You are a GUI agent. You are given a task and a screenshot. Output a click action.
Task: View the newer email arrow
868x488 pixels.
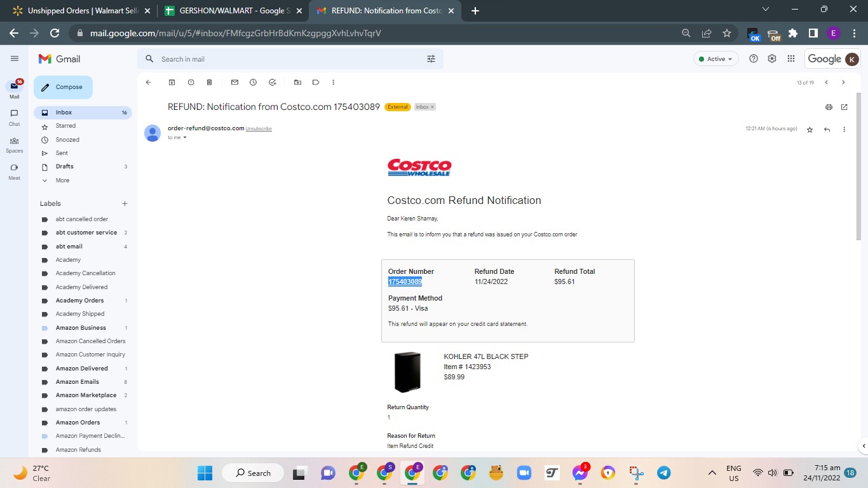(x=826, y=82)
